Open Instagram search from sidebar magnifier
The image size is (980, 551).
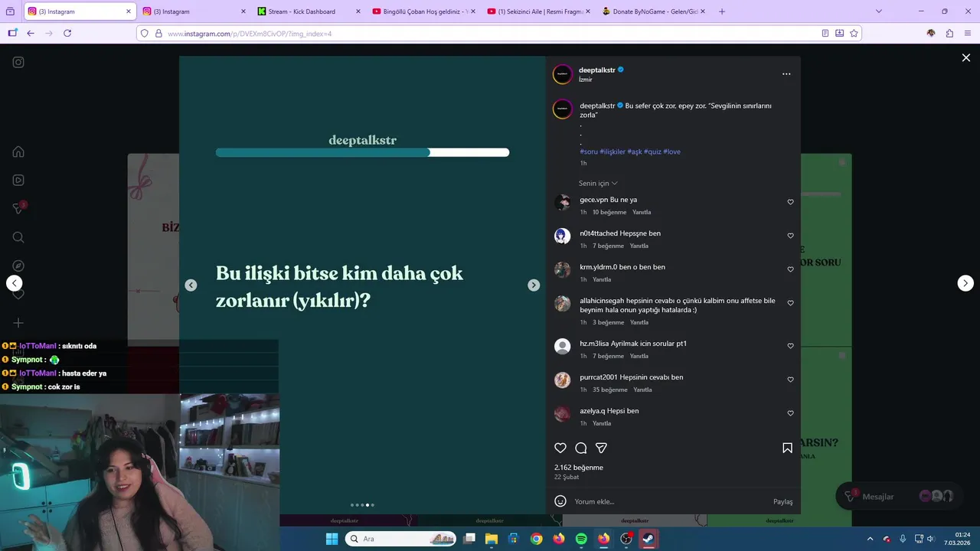pos(18,237)
